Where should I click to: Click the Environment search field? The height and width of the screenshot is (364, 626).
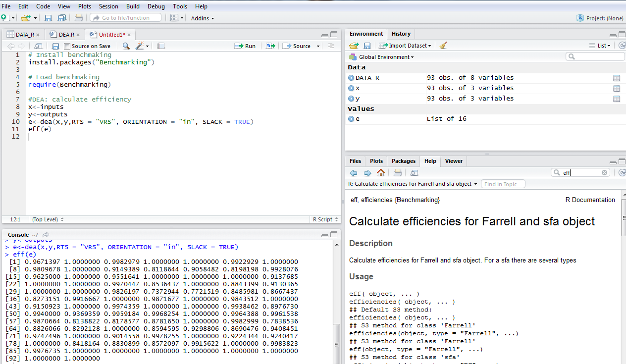pos(595,57)
